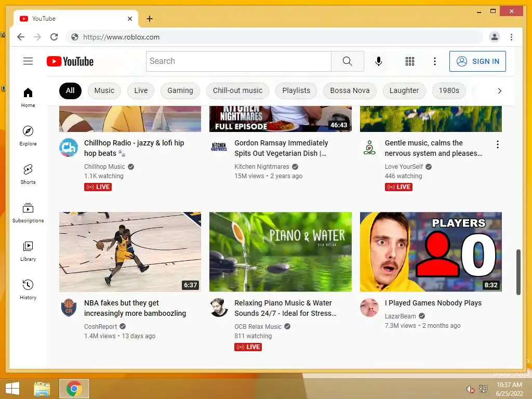The image size is (532, 399).
Task: Click the search magnifier button
Action: pos(347,61)
